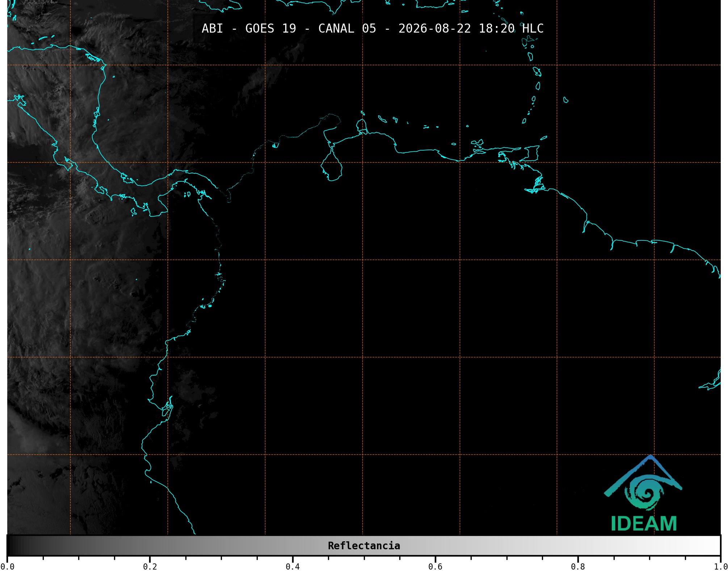Click the 0.4 tick label on the colorbar
This screenshot has width=728, height=571.
pyautogui.click(x=293, y=566)
